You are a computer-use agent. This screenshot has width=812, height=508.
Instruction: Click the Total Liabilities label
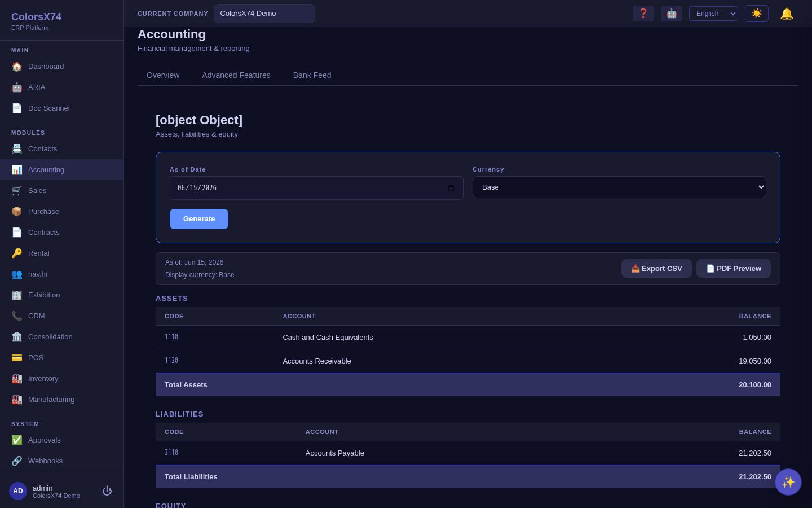coord(191,477)
